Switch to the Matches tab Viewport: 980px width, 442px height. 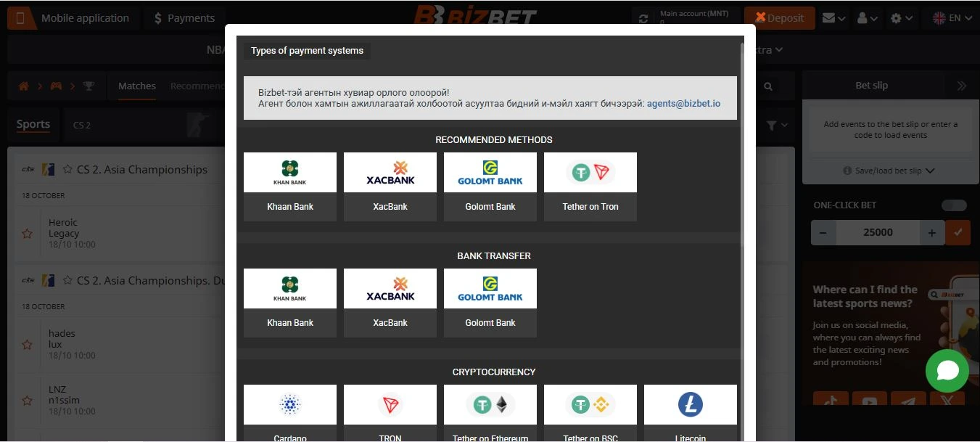[137, 86]
